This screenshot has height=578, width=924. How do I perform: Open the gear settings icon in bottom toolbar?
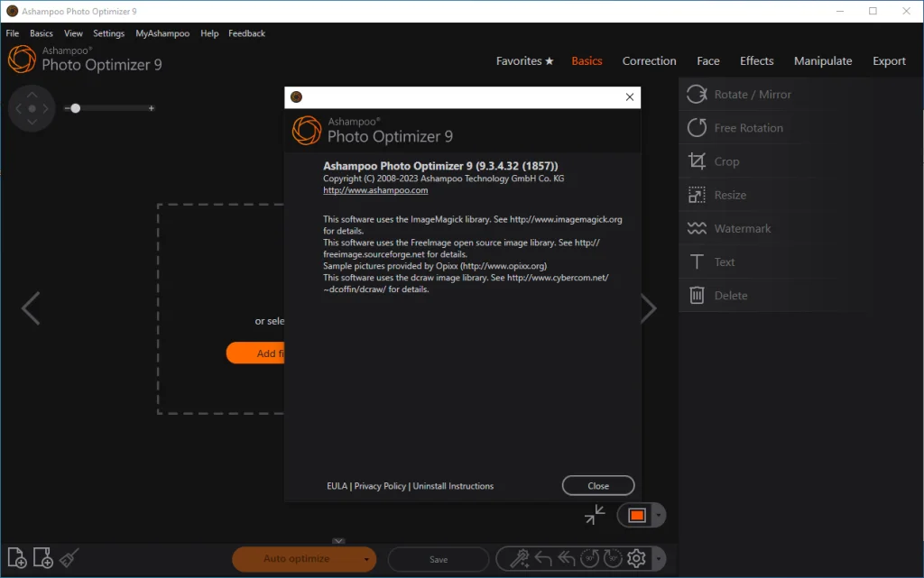tap(636, 558)
